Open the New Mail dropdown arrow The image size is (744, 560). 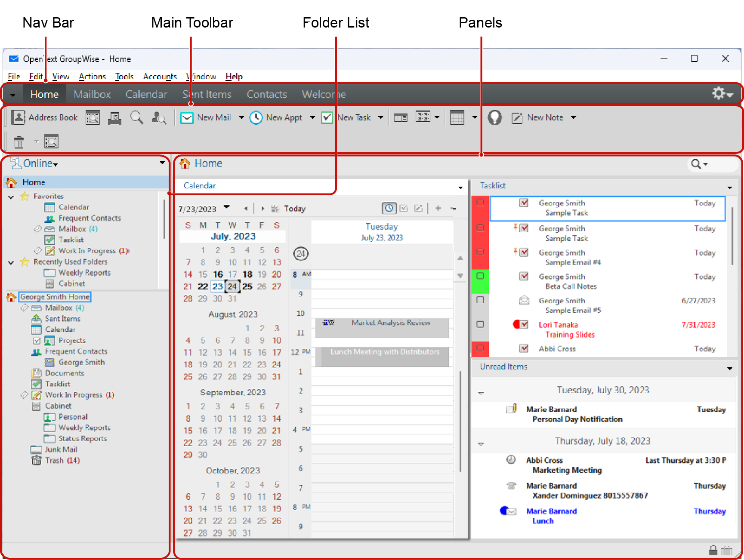pos(241,117)
